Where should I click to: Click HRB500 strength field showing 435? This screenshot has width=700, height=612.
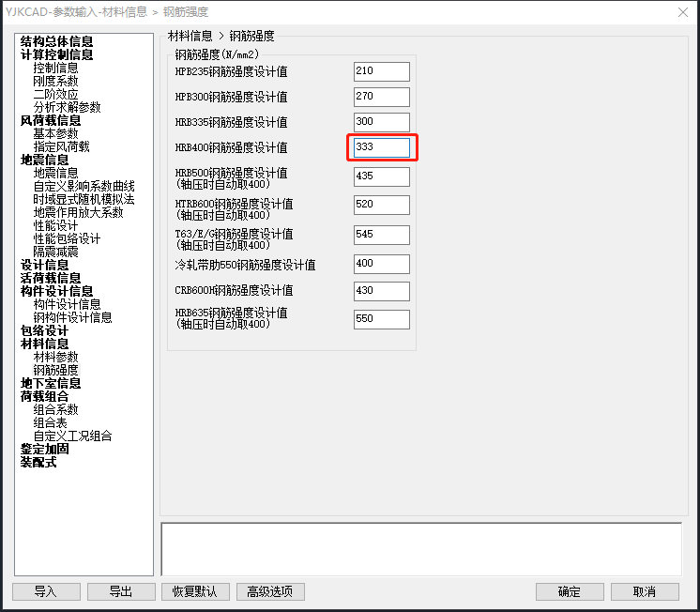[x=382, y=176]
